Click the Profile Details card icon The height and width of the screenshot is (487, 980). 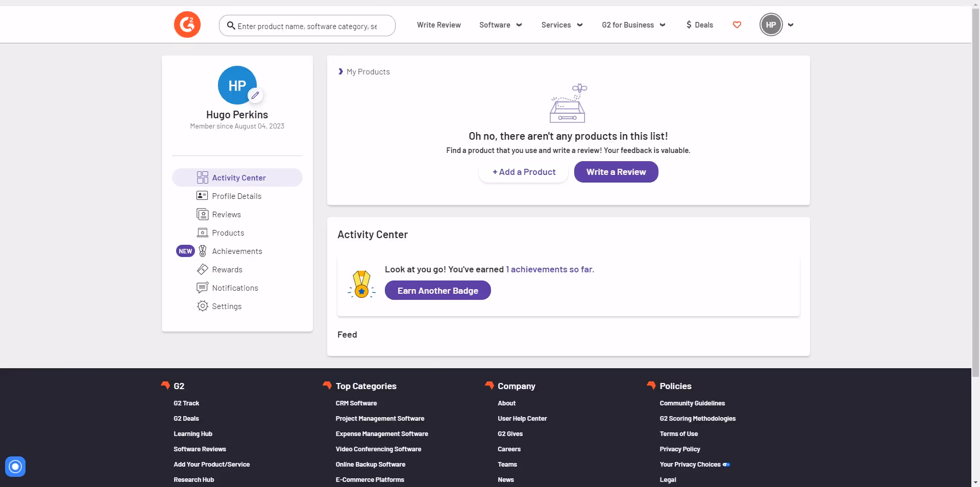pos(202,195)
